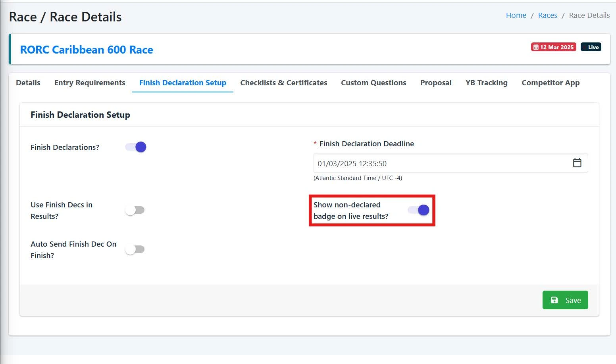Toggle the Finish Declarations switch

136,147
